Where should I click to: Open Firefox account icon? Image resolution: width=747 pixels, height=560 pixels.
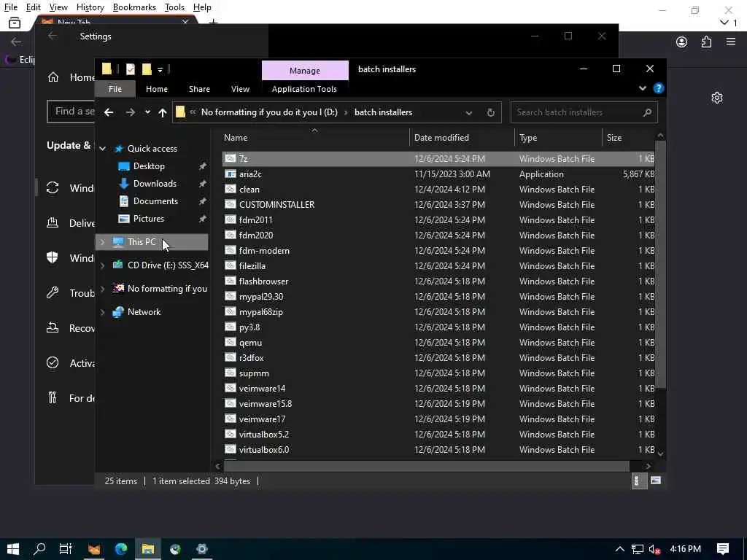[x=682, y=42]
